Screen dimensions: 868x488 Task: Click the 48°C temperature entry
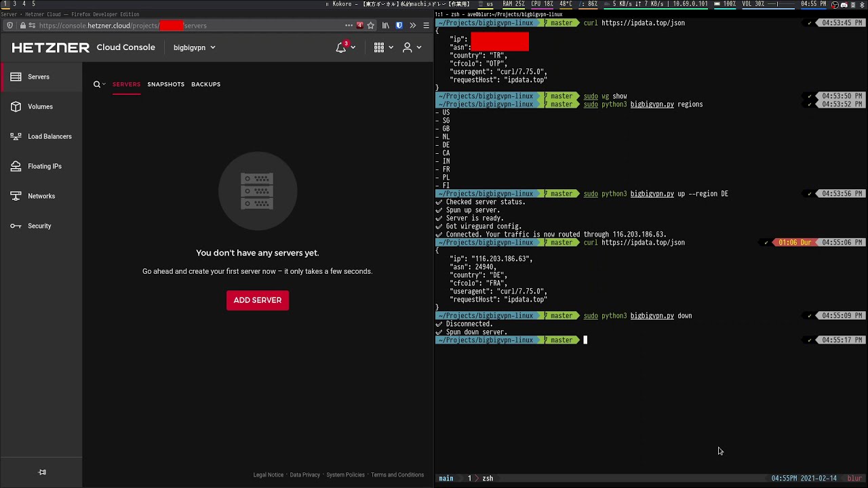pyautogui.click(x=566, y=4)
